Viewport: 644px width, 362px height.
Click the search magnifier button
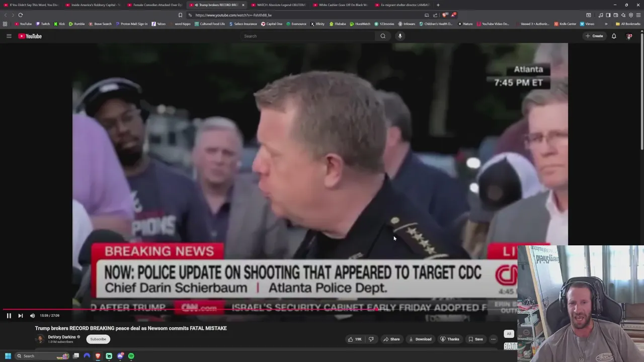point(383,36)
